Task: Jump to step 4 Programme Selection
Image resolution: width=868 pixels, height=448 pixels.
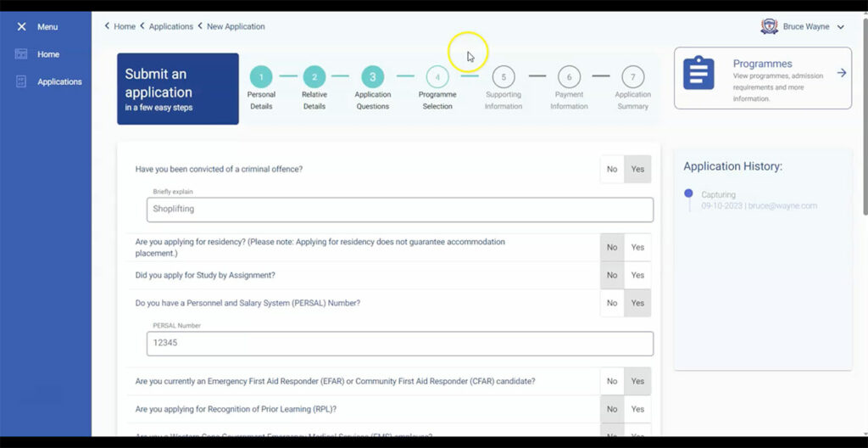Action: point(437,77)
